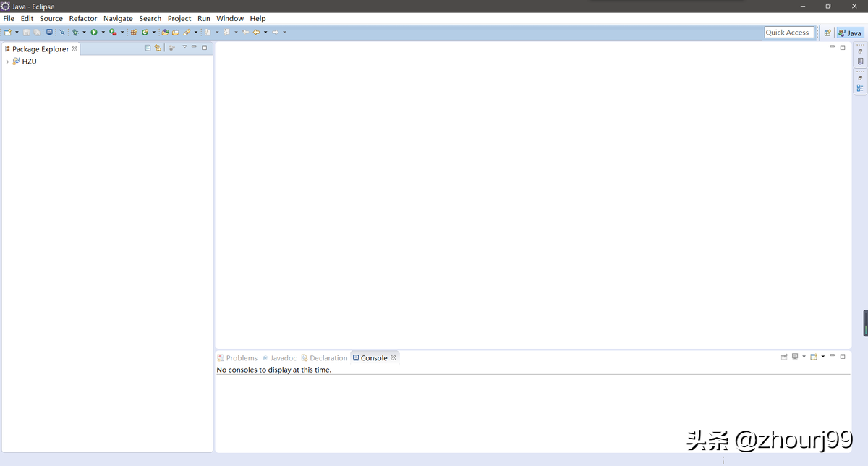Open the Source menu
Viewport: 868px width, 466px height.
pyautogui.click(x=51, y=18)
